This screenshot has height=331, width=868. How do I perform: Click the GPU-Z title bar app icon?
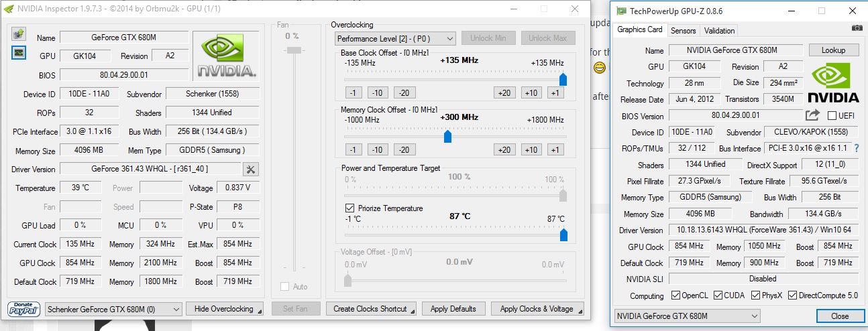coord(622,11)
